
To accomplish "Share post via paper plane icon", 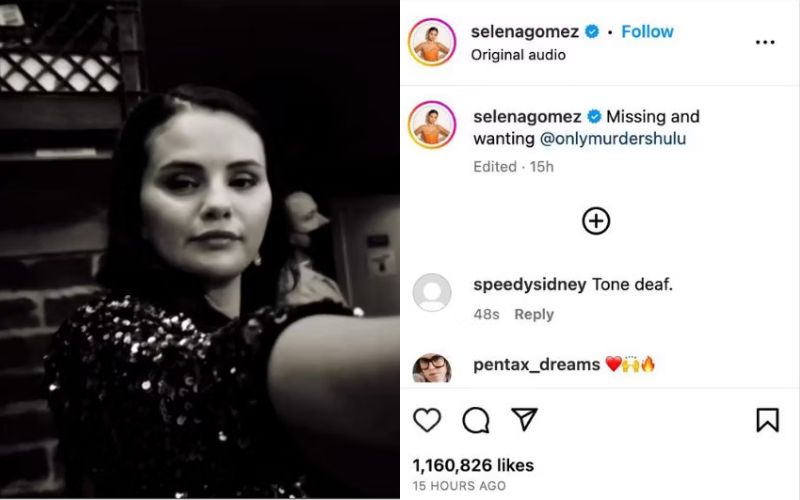I will click(524, 420).
